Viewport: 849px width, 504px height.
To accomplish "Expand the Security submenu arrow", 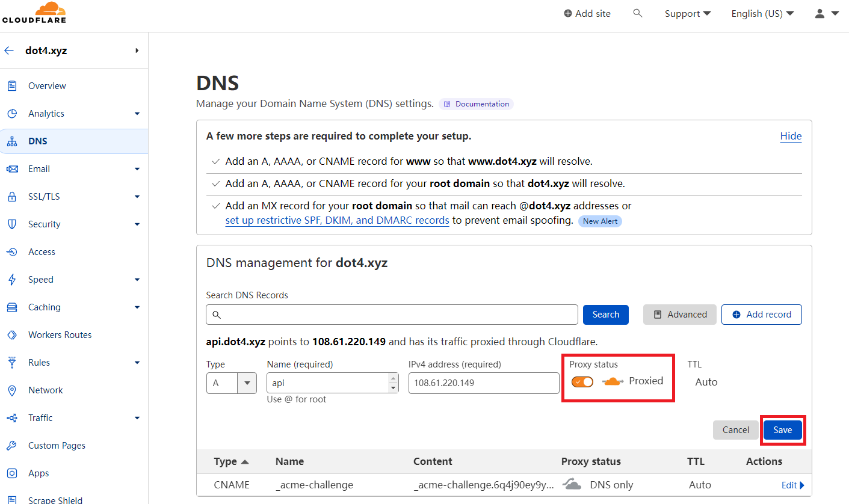I will click(137, 224).
